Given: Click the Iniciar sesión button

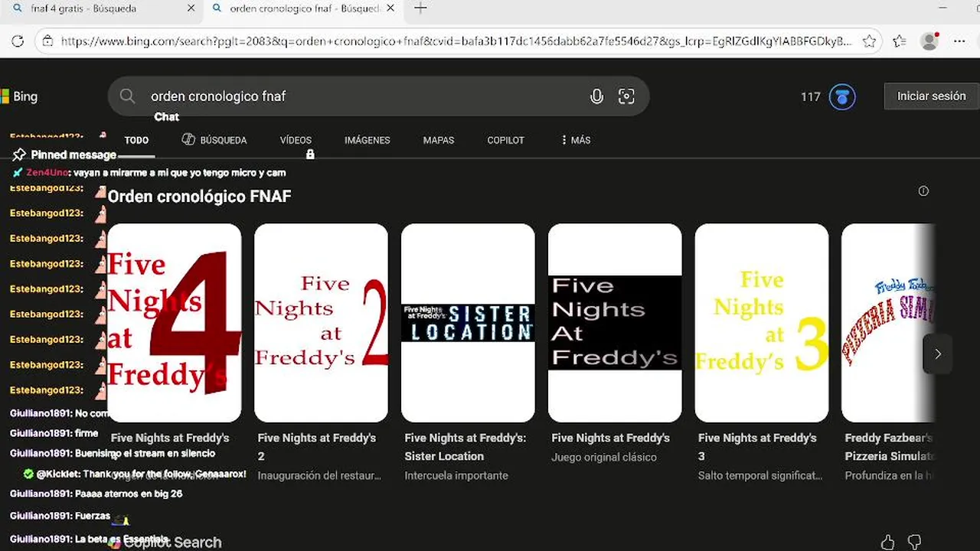Looking at the screenshot, I should point(931,96).
